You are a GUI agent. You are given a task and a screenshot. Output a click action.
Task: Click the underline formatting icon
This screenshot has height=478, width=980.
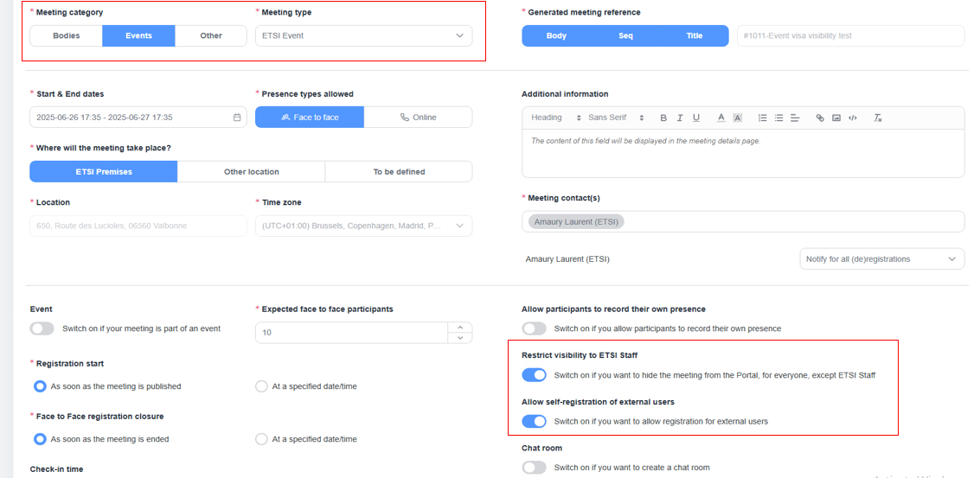pyautogui.click(x=696, y=118)
